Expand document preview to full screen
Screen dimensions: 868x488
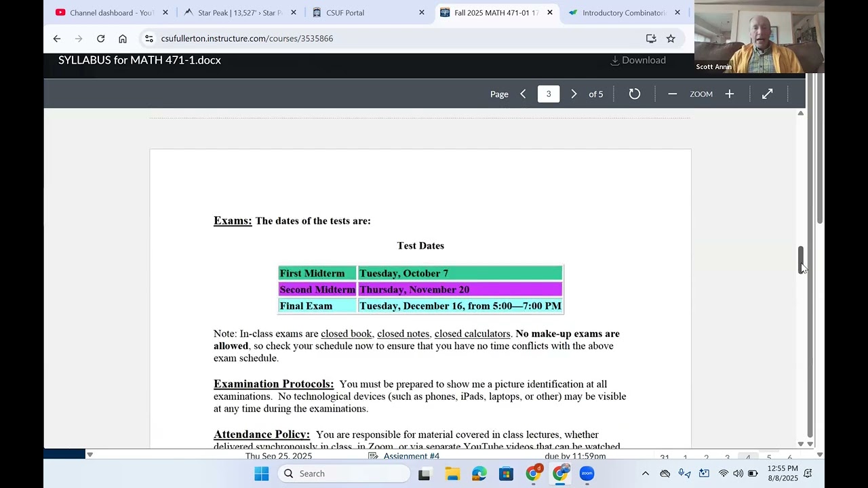[x=767, y=94]
